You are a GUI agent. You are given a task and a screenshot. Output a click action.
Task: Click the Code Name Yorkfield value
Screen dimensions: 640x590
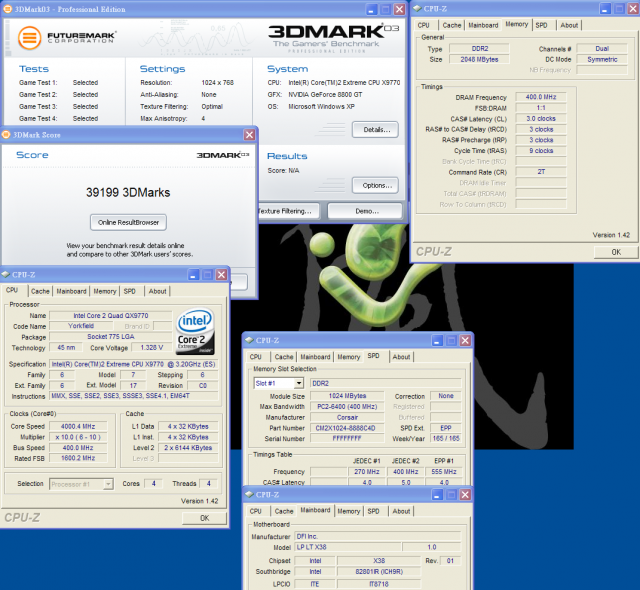[x=81, y=326]
